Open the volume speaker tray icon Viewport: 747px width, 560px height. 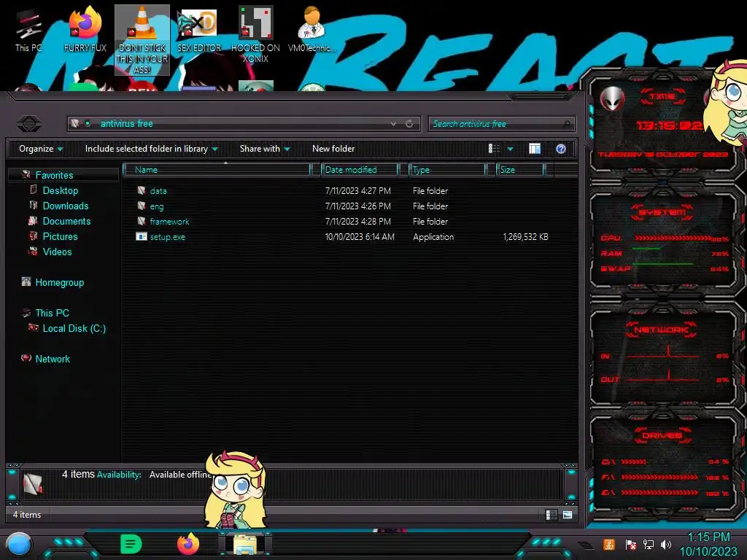pyautogui.click(x=666, y=544)
